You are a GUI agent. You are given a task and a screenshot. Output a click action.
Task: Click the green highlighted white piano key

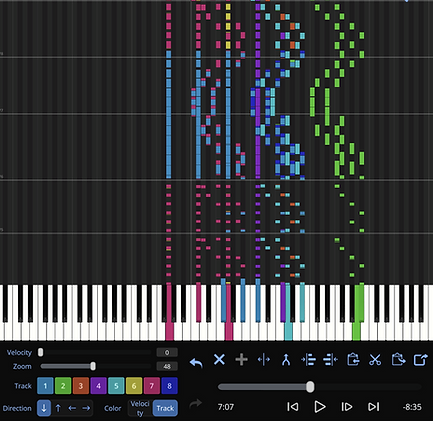tap(356, 332)
